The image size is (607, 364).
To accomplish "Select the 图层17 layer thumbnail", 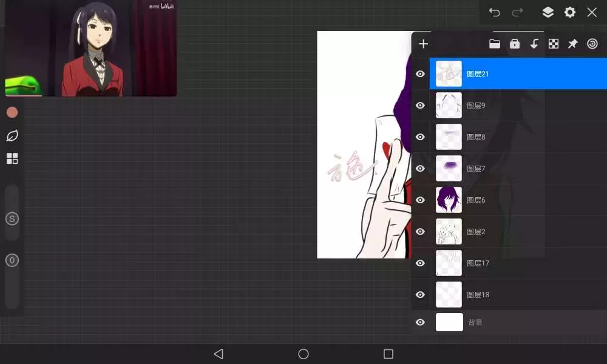I will point(449,263).
